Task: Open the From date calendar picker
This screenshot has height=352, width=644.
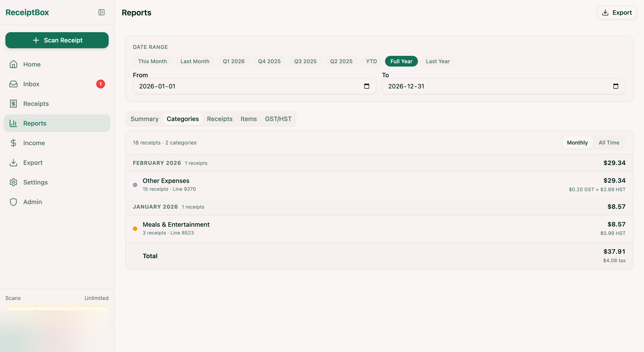Action: (x=367, y=86)
